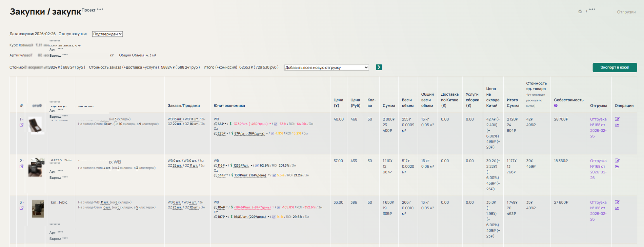The width and height of the screenshot is (644, 247).
Task: Click the dollar icon before 1232₽/шт.
Action: (231, 166)
